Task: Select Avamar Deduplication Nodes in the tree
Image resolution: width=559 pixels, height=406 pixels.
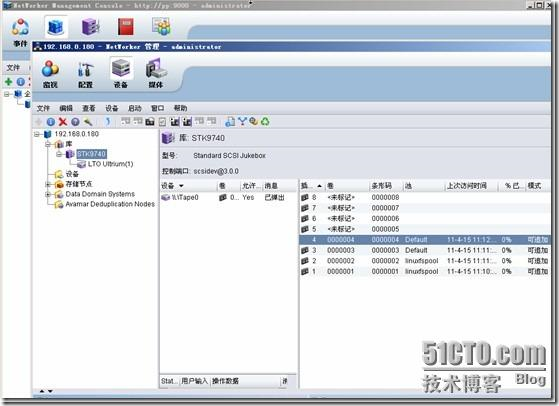Action: [110, 204]
